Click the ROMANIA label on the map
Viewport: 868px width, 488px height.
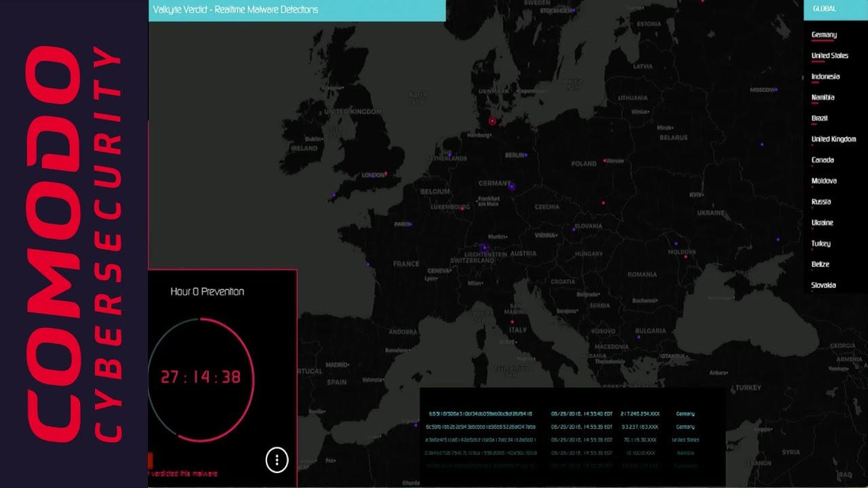click(642, 275)
